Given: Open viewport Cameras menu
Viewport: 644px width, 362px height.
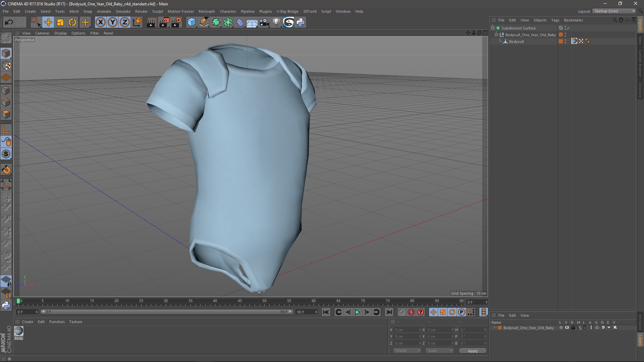Looking at the screenshot, I should click(x=42, y=33).
